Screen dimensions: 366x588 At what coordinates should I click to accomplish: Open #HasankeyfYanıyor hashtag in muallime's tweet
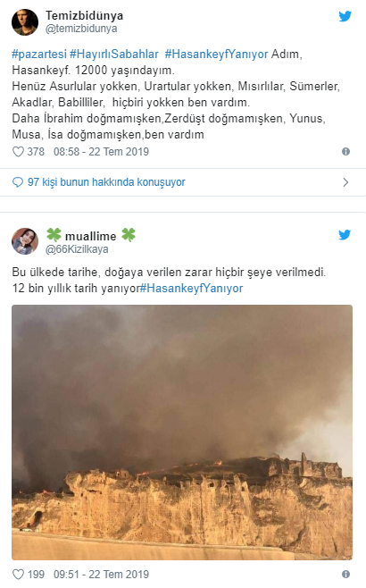point(191,289)
